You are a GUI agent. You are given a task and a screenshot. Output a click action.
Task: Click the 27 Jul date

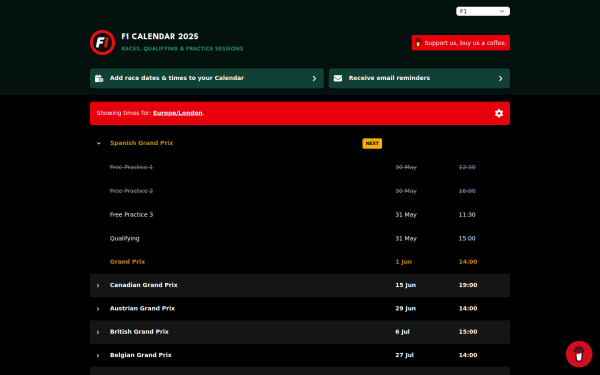pyautogui.click(x=404, y=355)
